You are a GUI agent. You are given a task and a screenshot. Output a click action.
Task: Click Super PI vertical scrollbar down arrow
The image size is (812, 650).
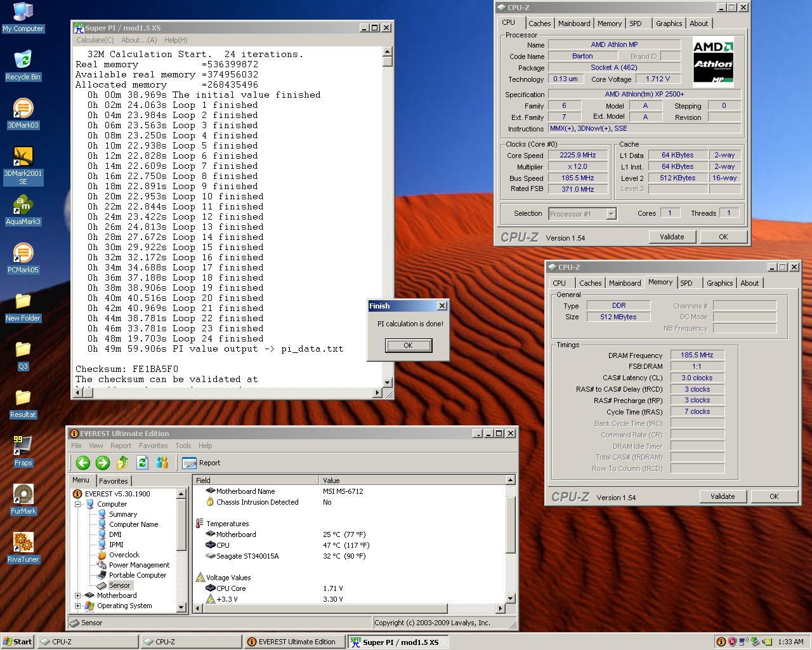click(x=387, y=382)
